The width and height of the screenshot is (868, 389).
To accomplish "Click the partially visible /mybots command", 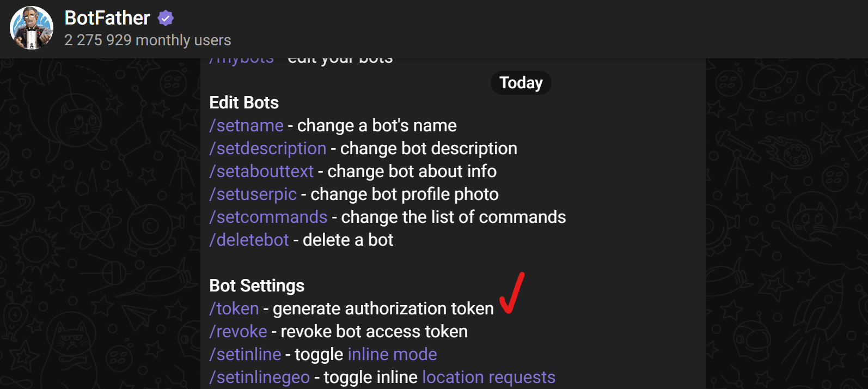I will click(242, 60).
